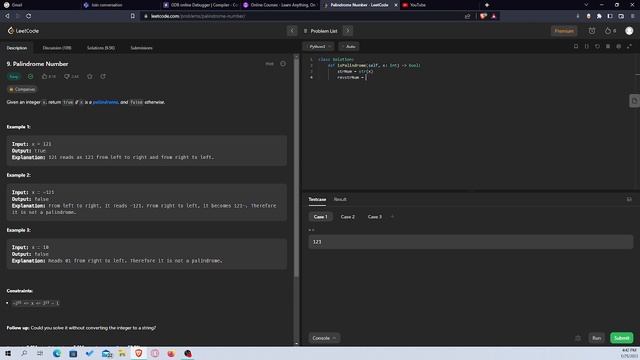Run the code
This screenshot has width=640, height=360.
pos(596,338)
